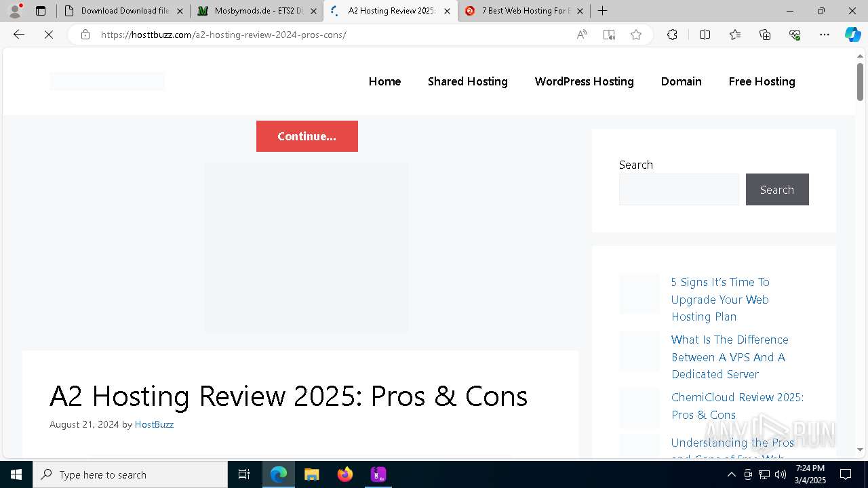
Task: Close the A2 Hosting Review tab
Action: pos(447,11)
